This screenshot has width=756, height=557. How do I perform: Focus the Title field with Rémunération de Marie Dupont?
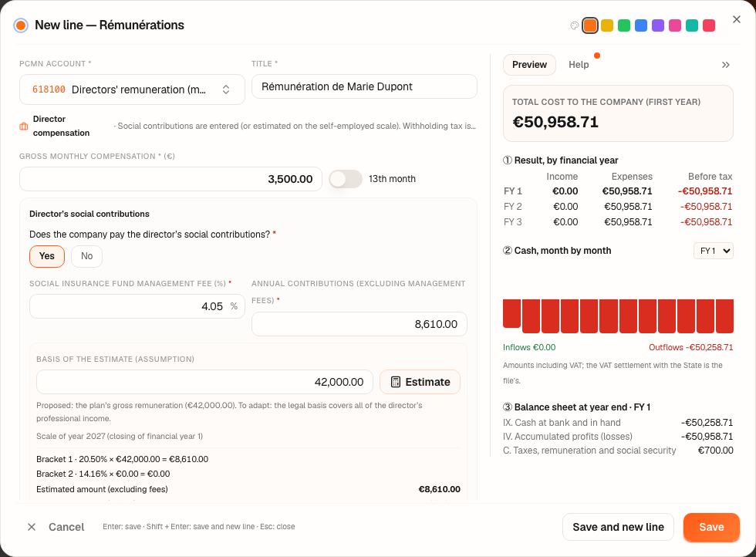[364, 87]
